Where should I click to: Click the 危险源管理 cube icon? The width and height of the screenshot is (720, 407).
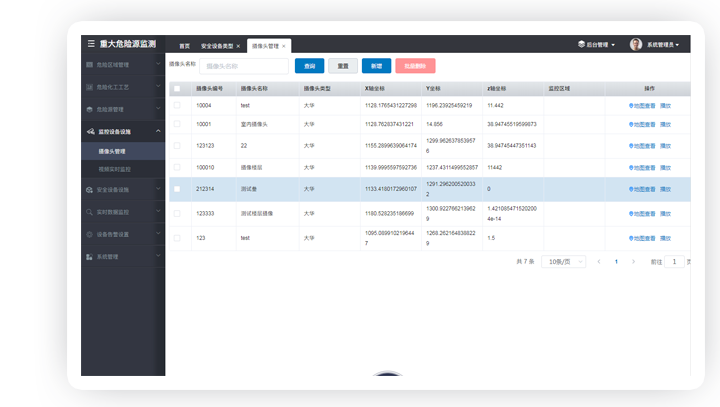tap(90, 109)
